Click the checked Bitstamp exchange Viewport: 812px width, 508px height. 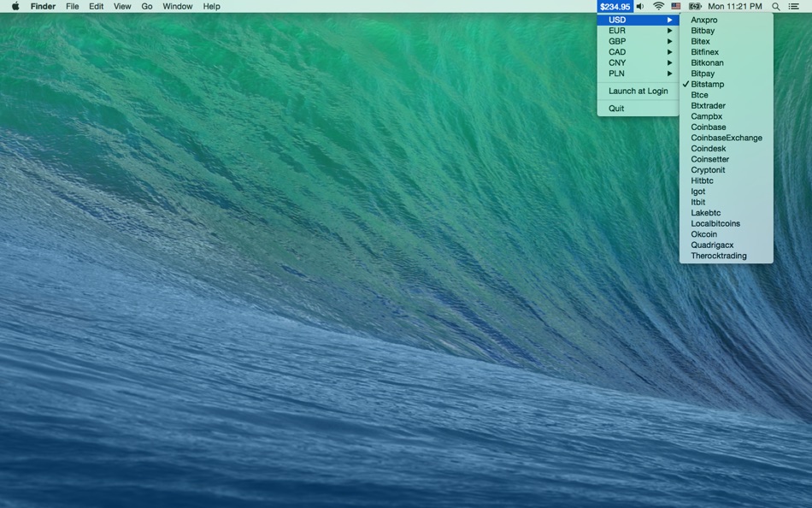[x=726, y=84]
